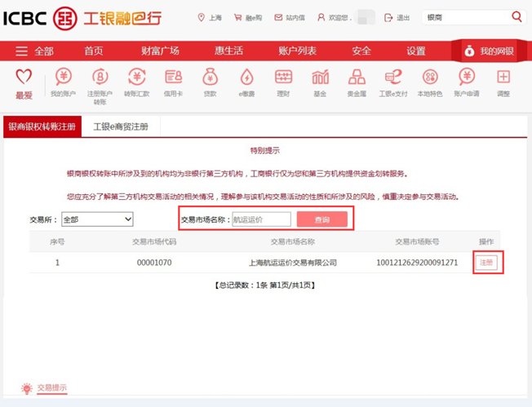Open the 贷款 money bag icon
532x407 pixels.
[x=210, y=78]
